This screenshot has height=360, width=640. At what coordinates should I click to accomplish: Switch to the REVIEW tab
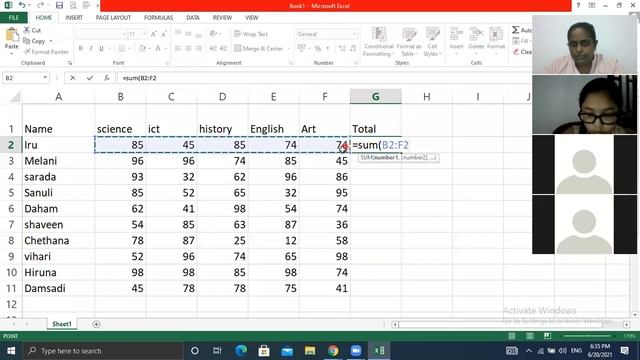click(222, 18)
